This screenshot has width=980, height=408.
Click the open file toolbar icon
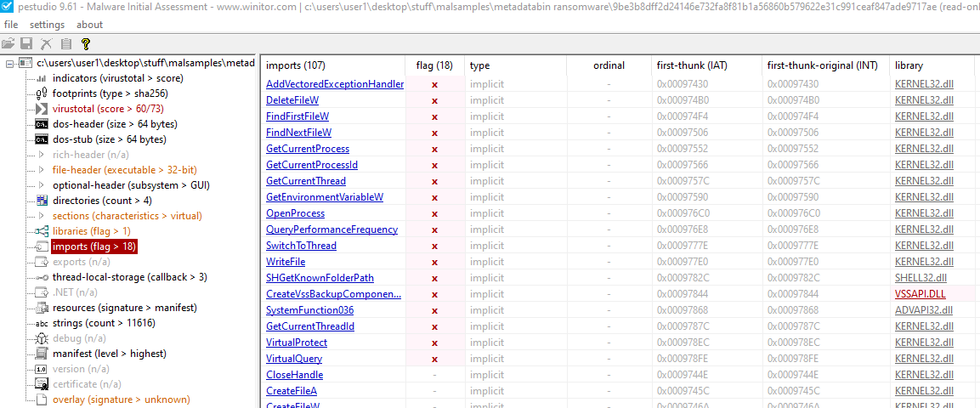(8, 43)
